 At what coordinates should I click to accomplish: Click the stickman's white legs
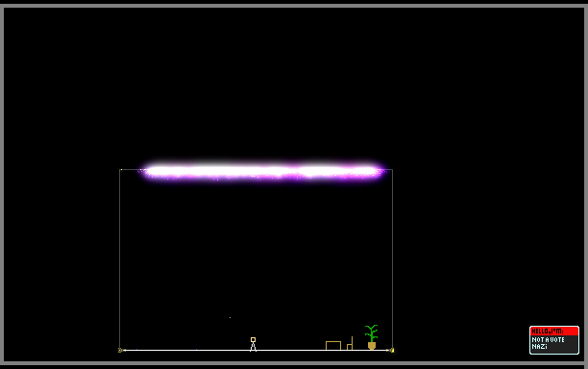[x=253, y=347]
